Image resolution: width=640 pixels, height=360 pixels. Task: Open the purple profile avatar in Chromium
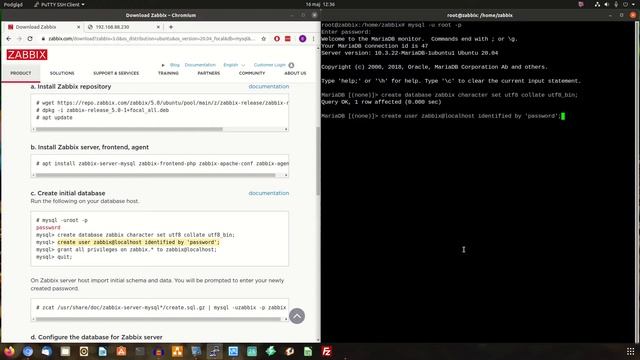302,38
